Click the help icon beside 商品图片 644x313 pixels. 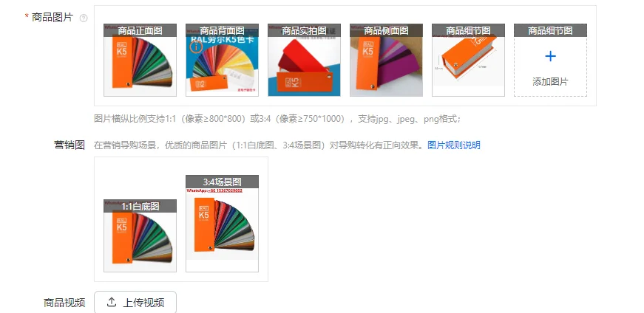84,18
